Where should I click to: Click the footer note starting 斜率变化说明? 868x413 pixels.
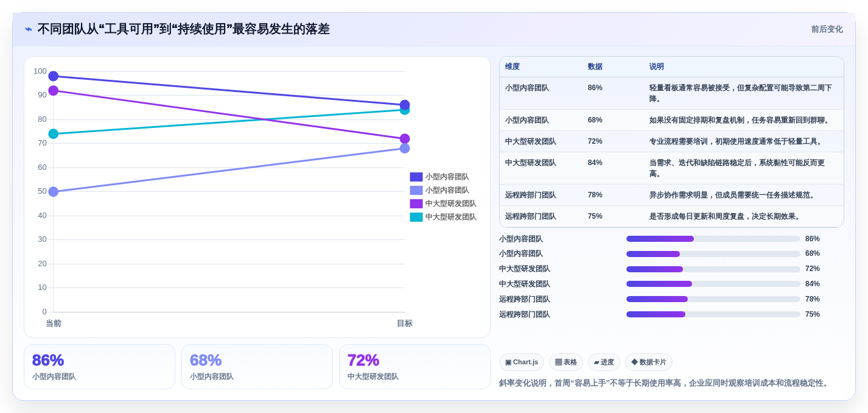click(x=665, y=383)
